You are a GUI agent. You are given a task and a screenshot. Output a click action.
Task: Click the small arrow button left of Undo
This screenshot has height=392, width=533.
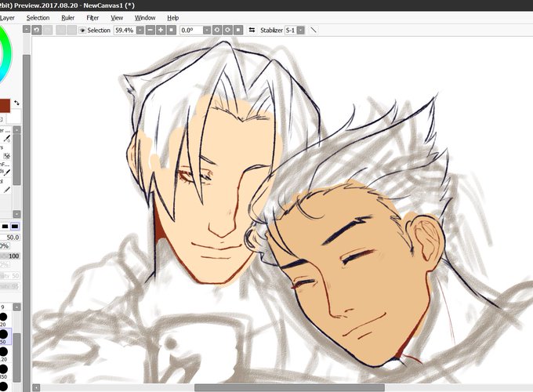pyautogui.click(x=27, y=30)
